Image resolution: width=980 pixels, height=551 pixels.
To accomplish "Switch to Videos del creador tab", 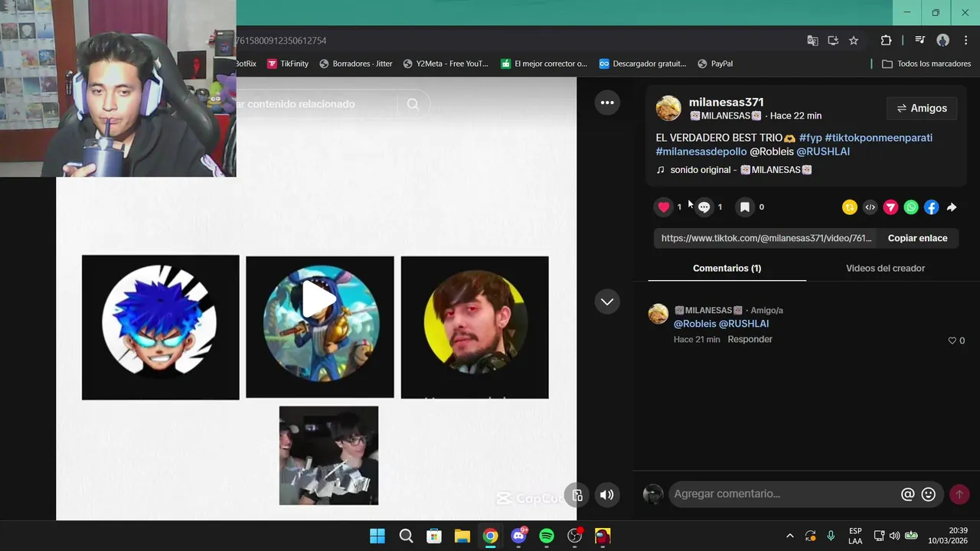I will (x=885, y=268).
